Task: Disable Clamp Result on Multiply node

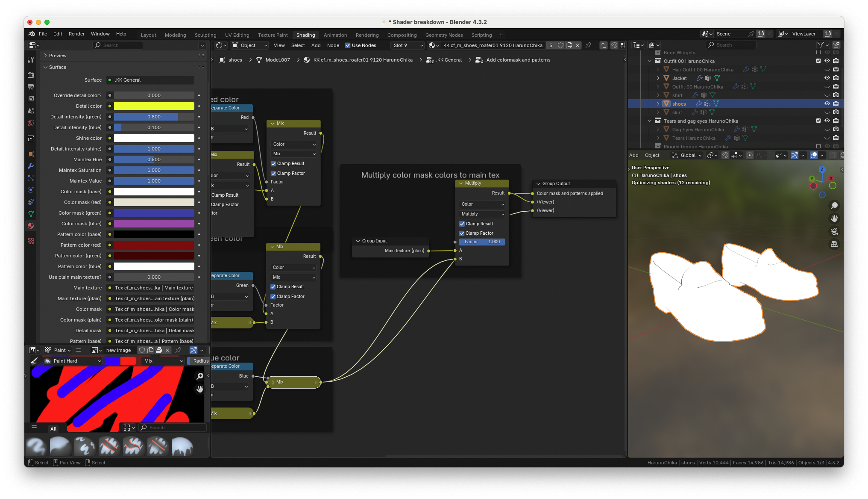Action: tap(462, 224)
